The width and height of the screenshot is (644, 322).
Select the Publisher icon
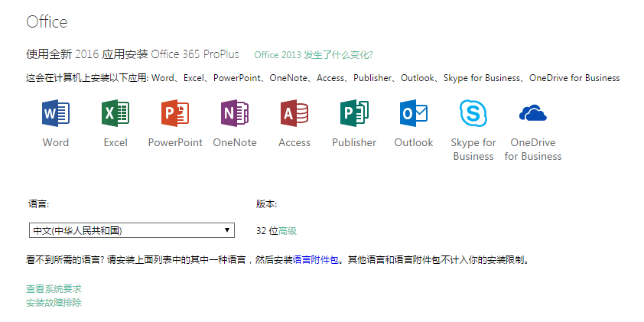click(354, 113)
